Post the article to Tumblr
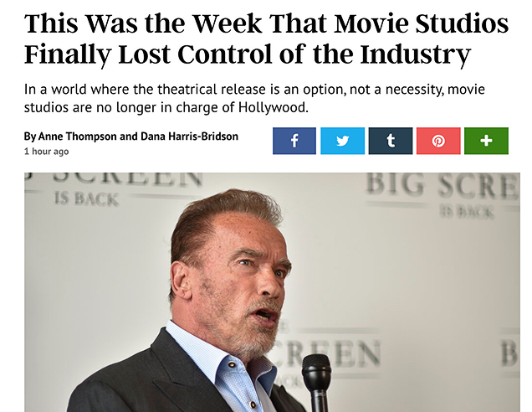 tap(391, 141)
